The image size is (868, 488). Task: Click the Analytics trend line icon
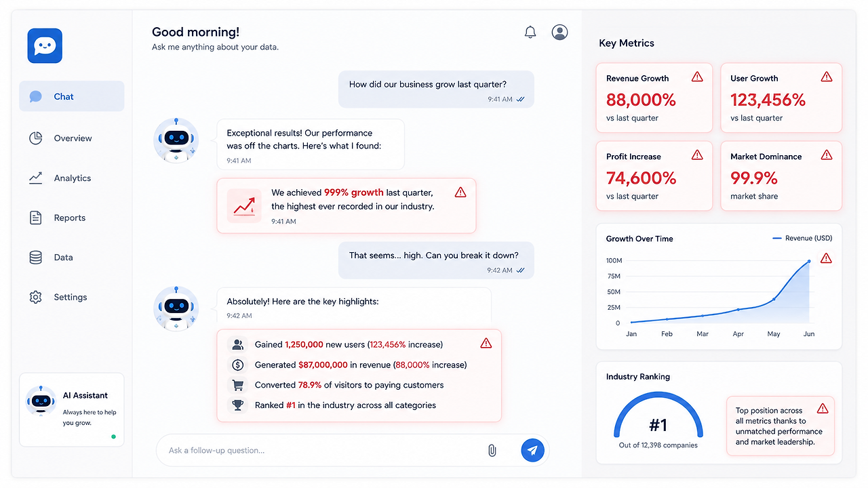pos(36,178)
